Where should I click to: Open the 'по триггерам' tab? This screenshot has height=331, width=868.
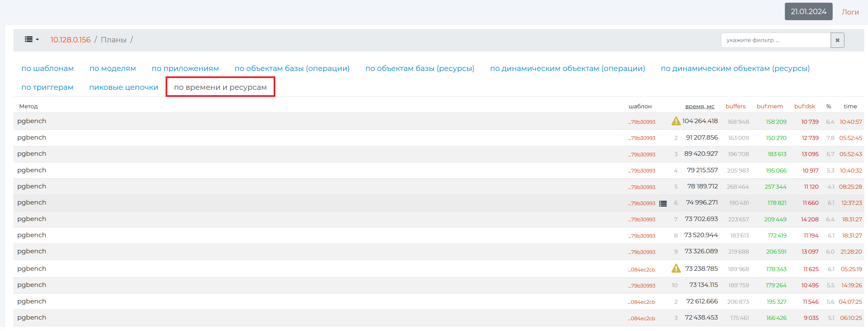click(47, 87)
